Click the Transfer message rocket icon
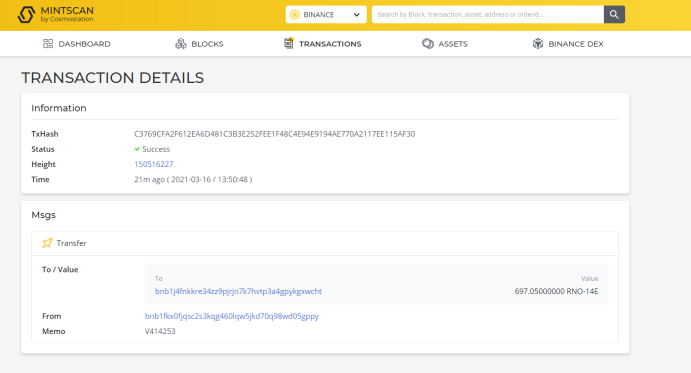Viewport: 691px width, 373px height. (x=47, y=243)
